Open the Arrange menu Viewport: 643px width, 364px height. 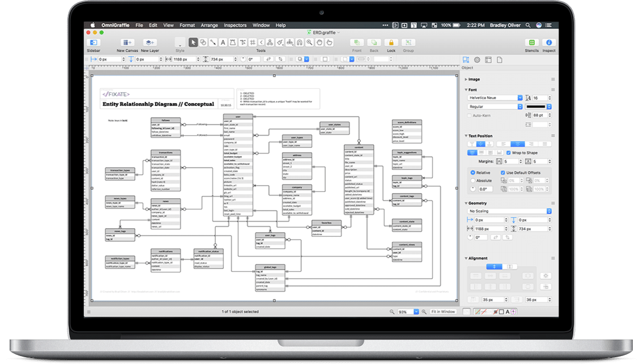209,25
